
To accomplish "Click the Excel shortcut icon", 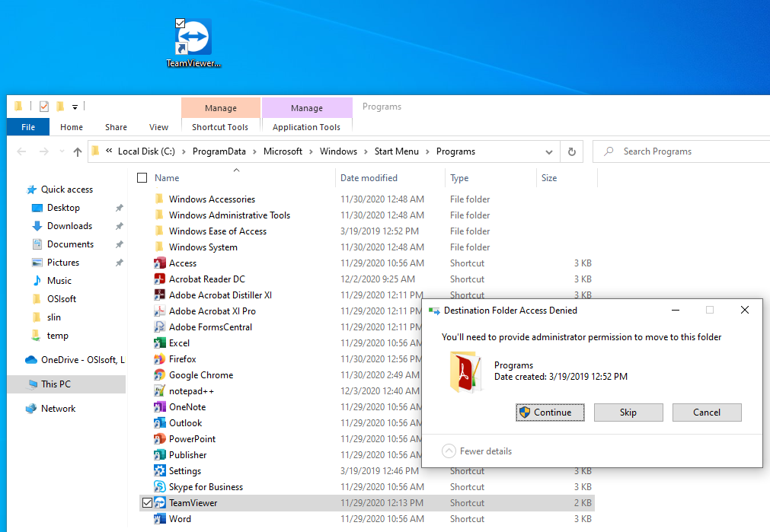I will click(160, 343).
